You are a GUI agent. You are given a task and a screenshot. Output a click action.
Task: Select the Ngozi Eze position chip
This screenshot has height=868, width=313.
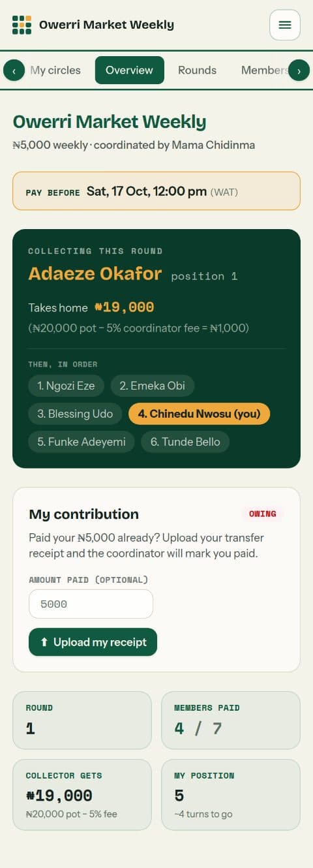66,386
